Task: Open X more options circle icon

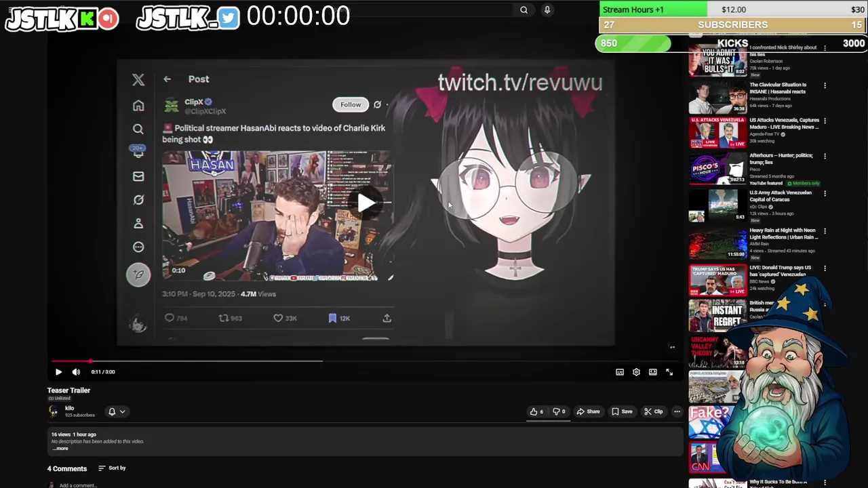Action: (138, 247)
